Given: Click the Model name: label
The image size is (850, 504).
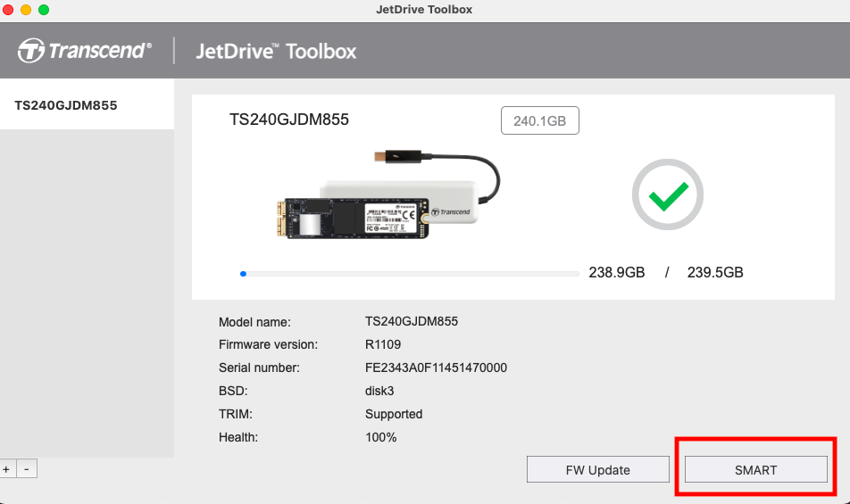Looking at the screenshot, I should (x=254, y=322).
